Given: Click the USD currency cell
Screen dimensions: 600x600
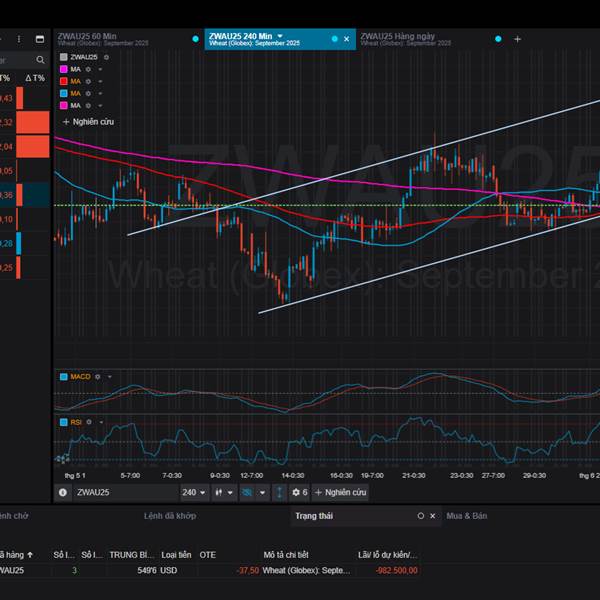Looking at the screenshot, I should coord(168,571).
